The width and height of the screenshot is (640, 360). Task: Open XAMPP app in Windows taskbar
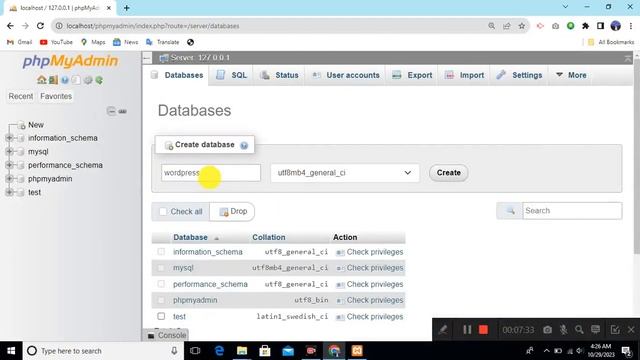coord(357,351)
